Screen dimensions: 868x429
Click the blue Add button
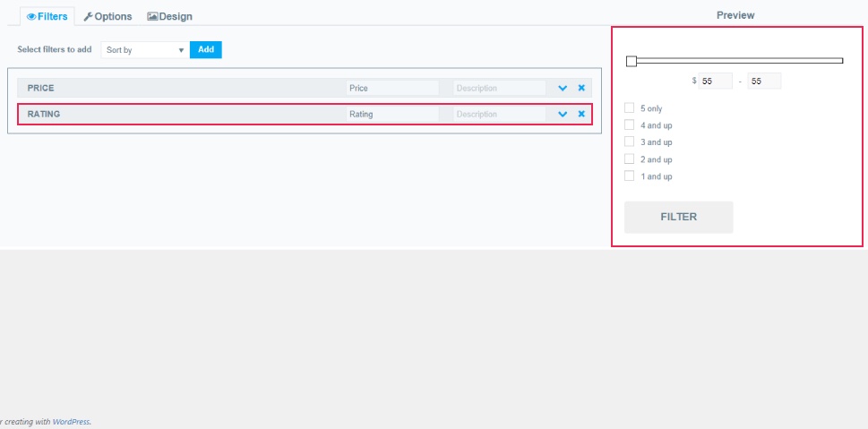[206, 49]
